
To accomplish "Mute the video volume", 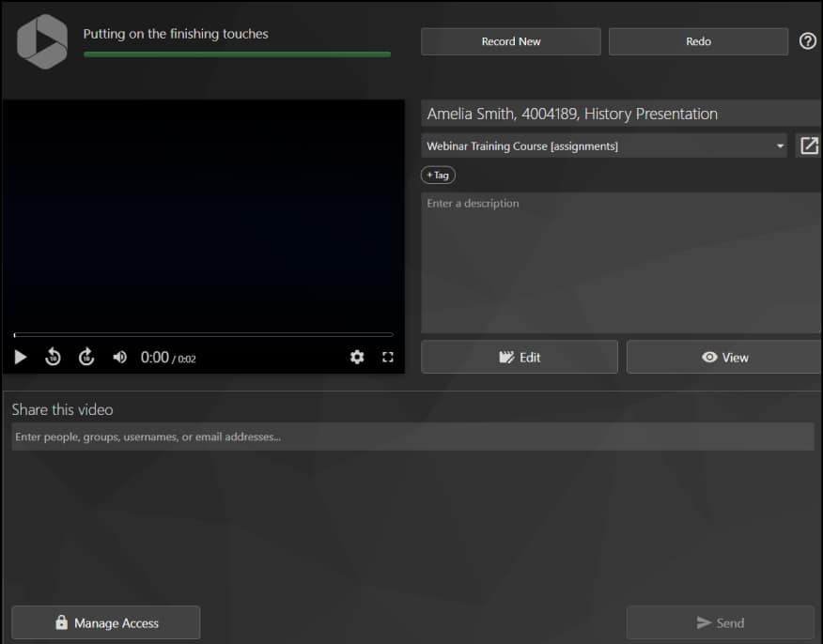I will pos(120,357).
